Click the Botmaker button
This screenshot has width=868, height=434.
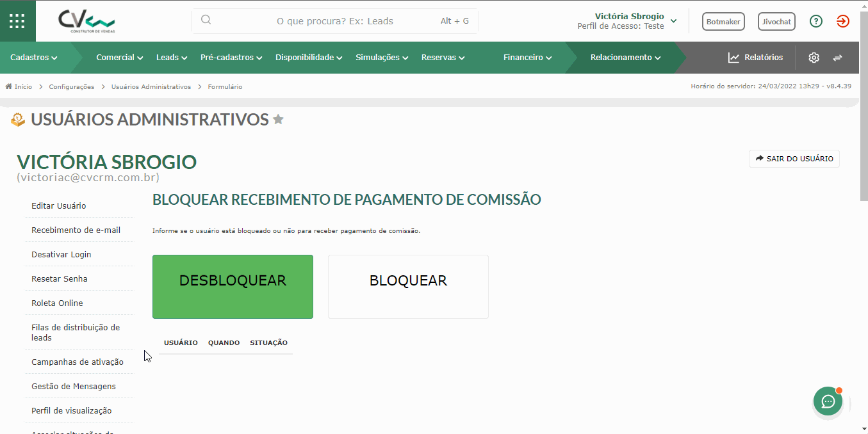[723, 22]
